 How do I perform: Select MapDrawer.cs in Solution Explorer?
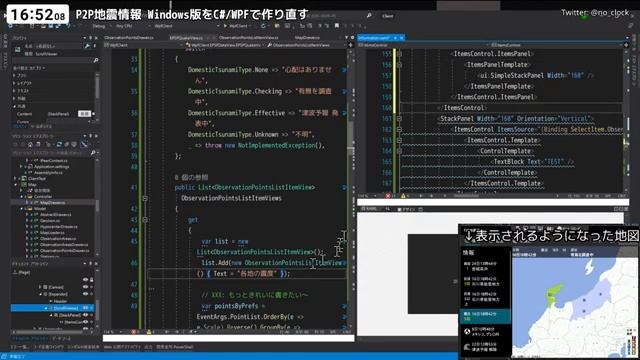click(52, 202)
